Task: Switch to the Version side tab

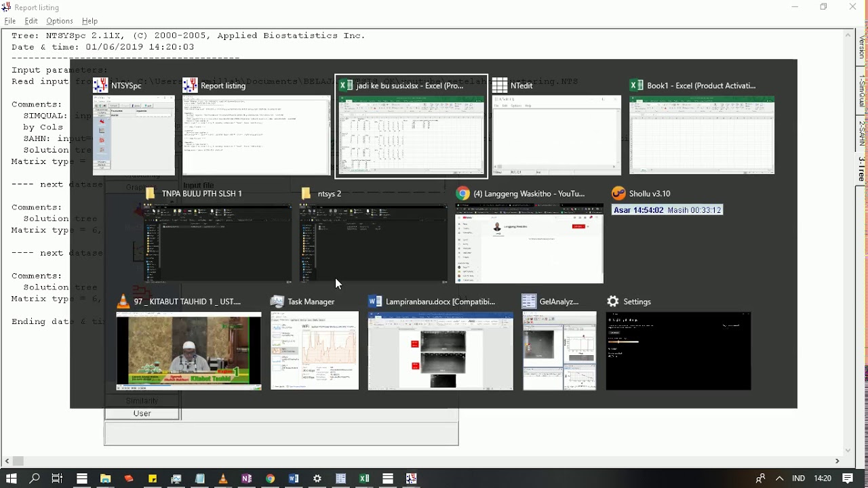Action: click(862, 47)
